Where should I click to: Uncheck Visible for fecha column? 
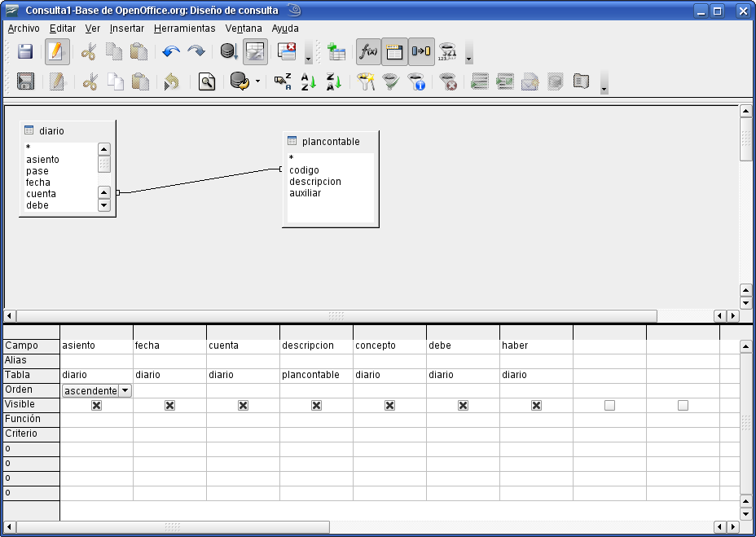(169, 405)
